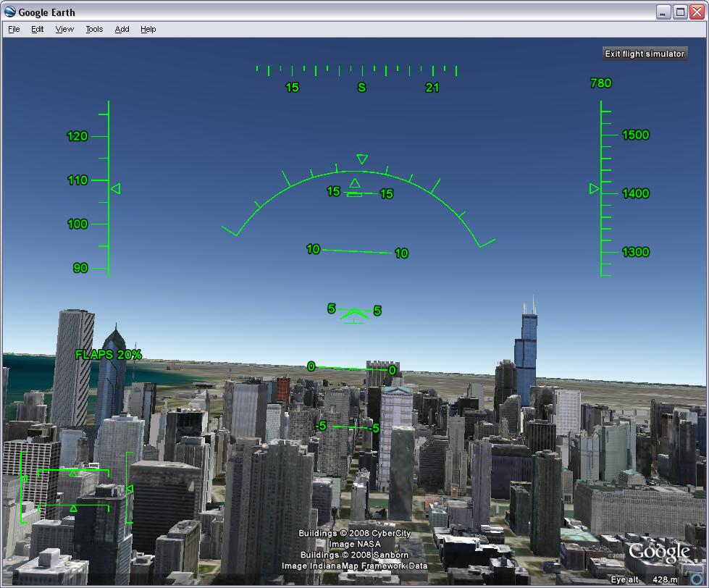709x588 pixels.
Task: Click the Google logo in the corner
Action: point(659,551)
